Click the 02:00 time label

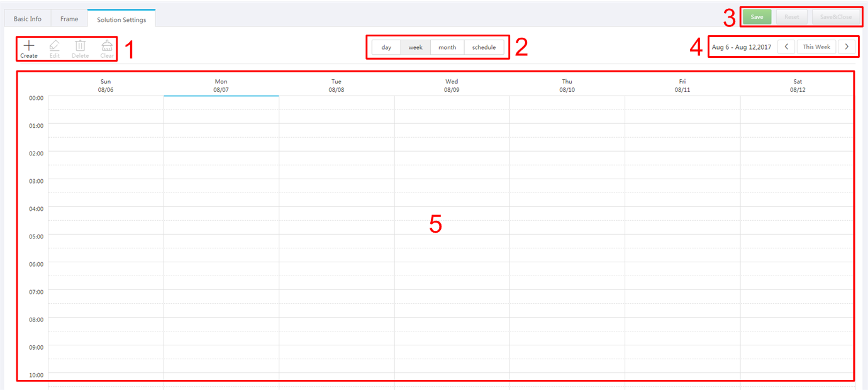(x=36, y=153)
